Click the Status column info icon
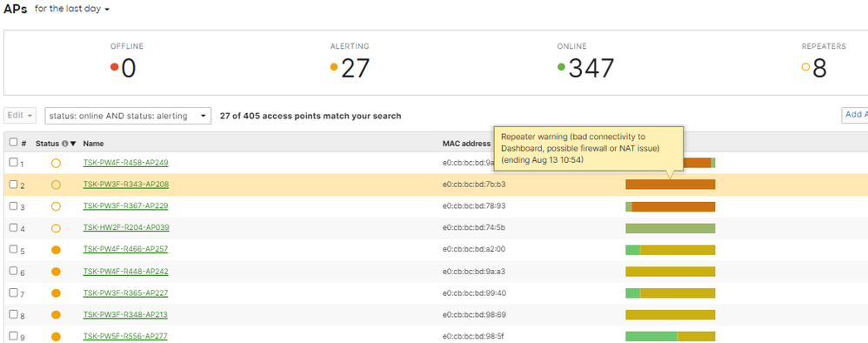Image resolution: width=868 pixels, height=343 pixels. point(65,144)
